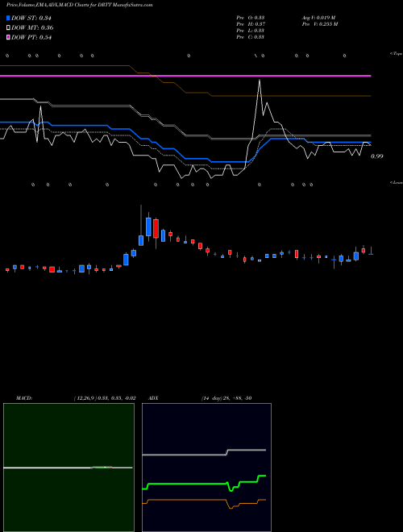
Task: Click the gray ADX line in ADX panel
Action: (204, 455)
